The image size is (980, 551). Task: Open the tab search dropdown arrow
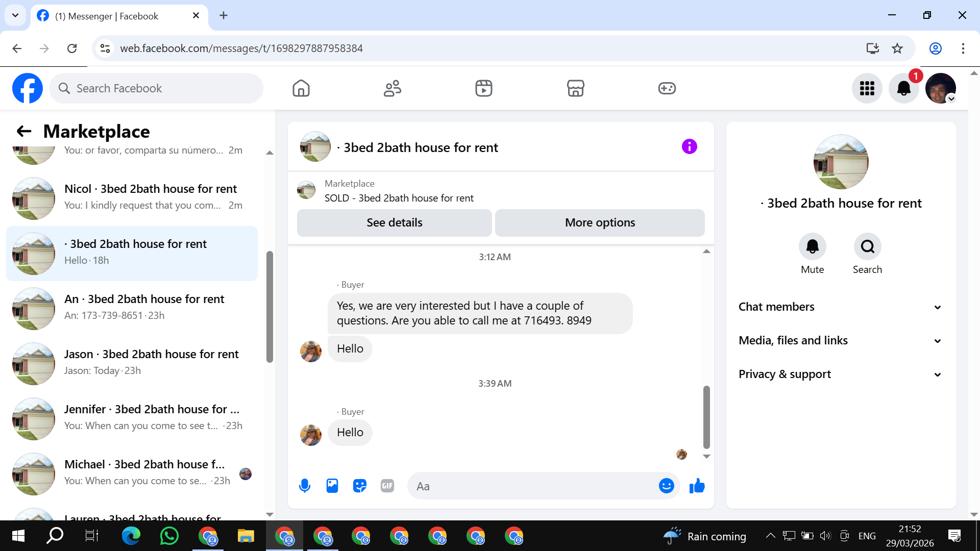pyautogui.click(x=15, y=15)
